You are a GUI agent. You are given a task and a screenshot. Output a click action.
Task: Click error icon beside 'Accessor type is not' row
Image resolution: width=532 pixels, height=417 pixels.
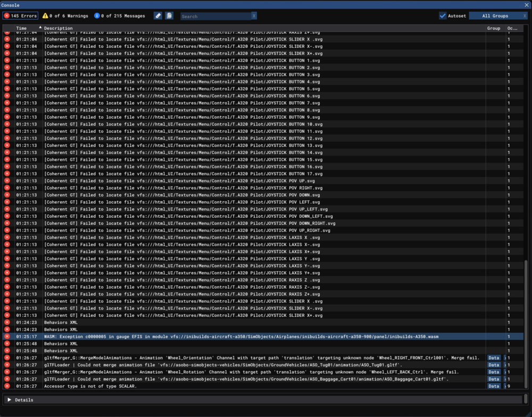pyautogui.click(x=7, y=386)
